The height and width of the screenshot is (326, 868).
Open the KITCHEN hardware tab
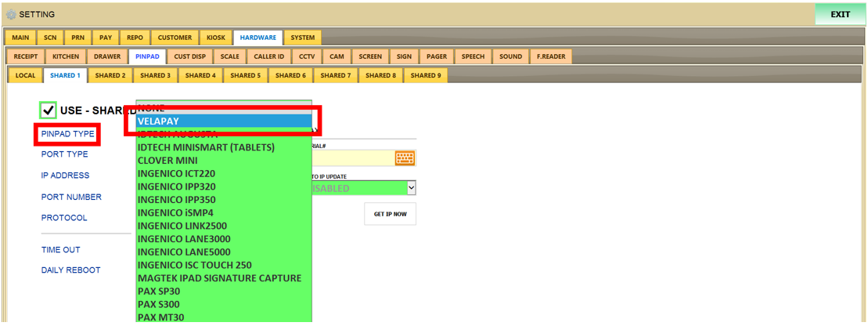click(x=66, y=56)
